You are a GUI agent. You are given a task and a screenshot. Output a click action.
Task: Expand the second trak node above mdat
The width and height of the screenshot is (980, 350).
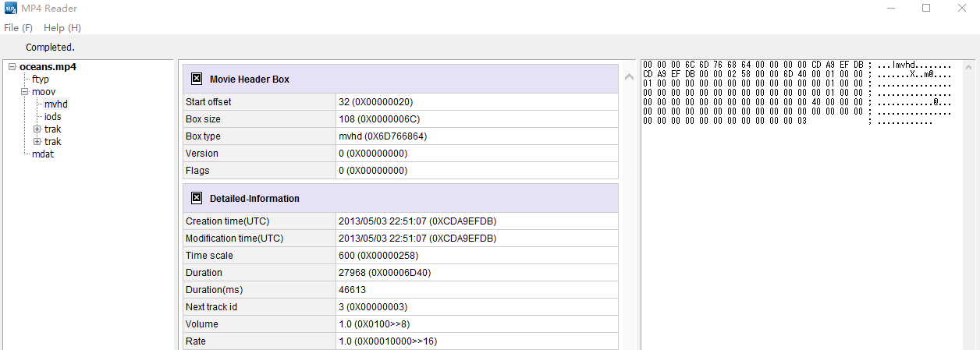click(37, 142)
